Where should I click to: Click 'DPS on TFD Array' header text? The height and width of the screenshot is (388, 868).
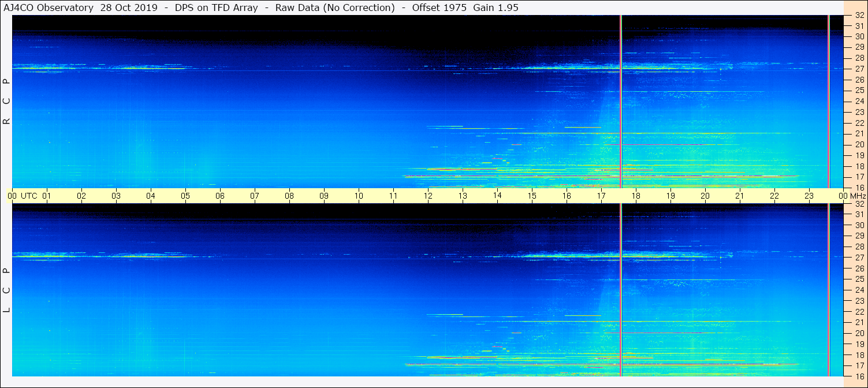[216, 8]
